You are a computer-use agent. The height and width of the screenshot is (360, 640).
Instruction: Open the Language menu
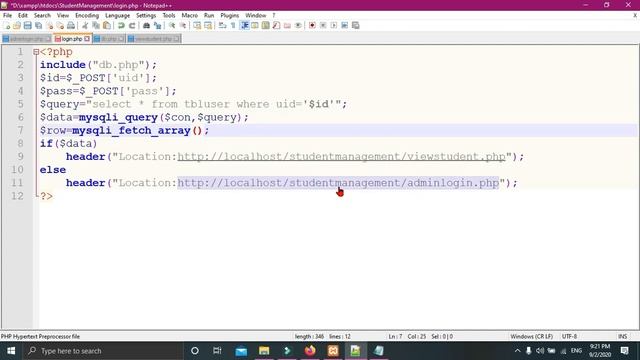pos(117,16)
